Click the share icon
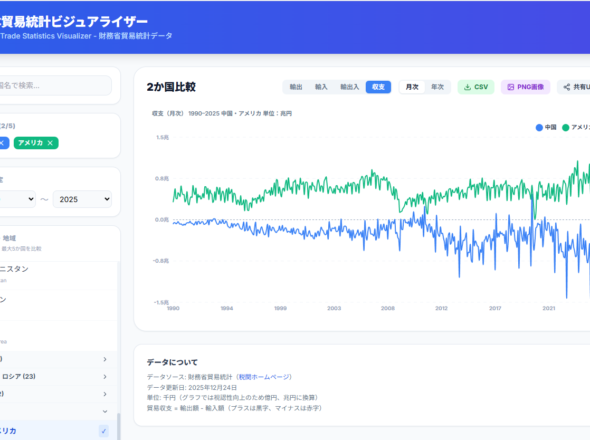The height and width of the screenshot is (440, 590). coord(567,87)
